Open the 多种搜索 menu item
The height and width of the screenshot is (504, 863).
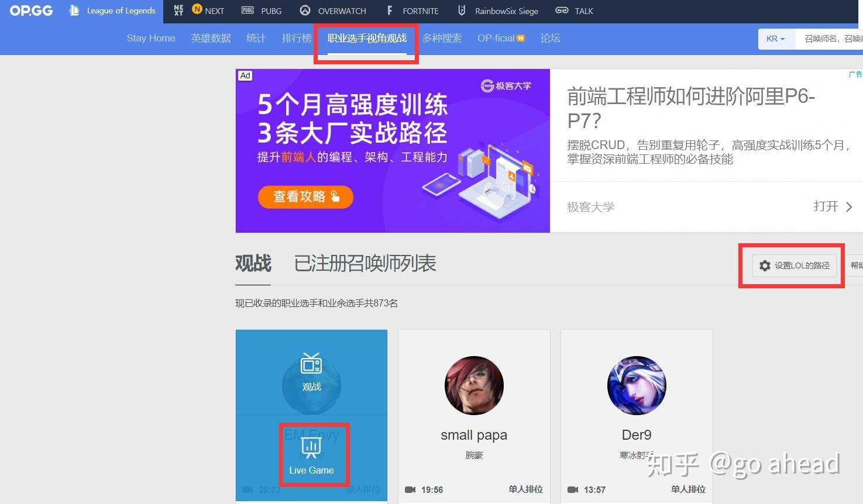pyautogui.click(x=442, y=38)
